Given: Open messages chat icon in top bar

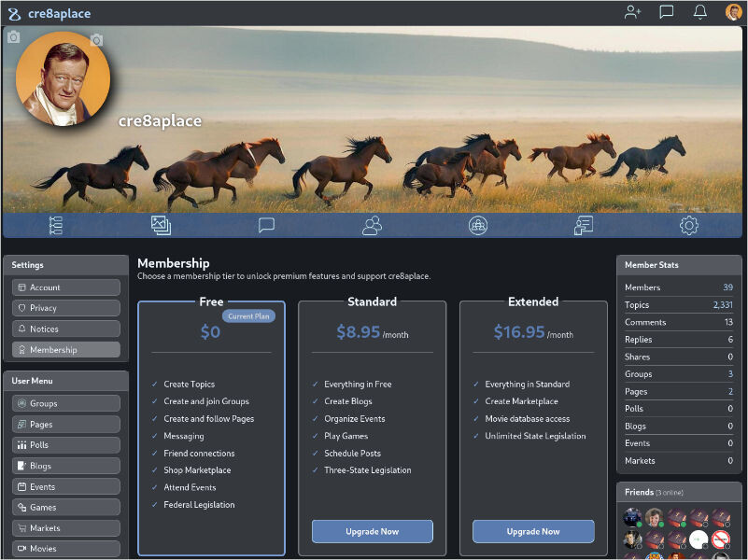Looking at the screenshot, I should coord(667,12).
